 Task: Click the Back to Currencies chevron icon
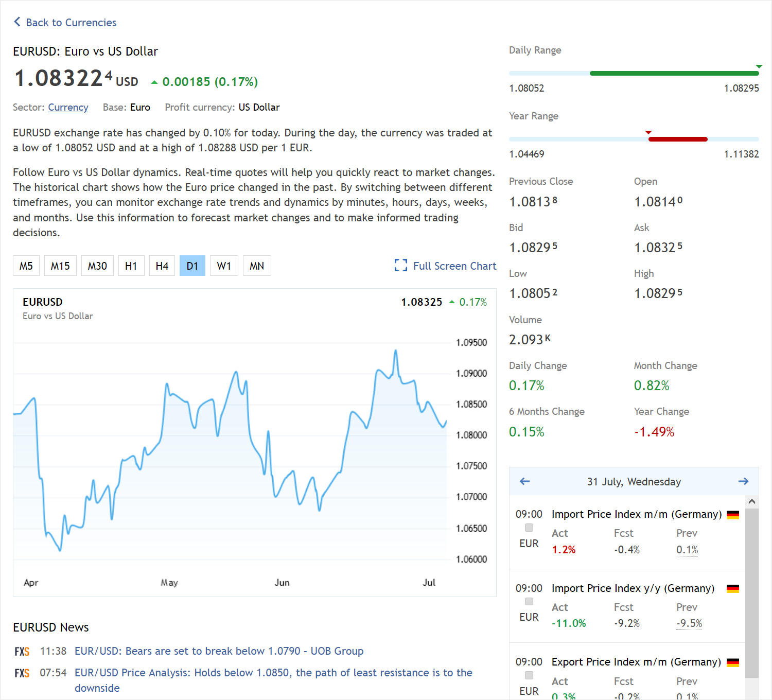(17, 22)
